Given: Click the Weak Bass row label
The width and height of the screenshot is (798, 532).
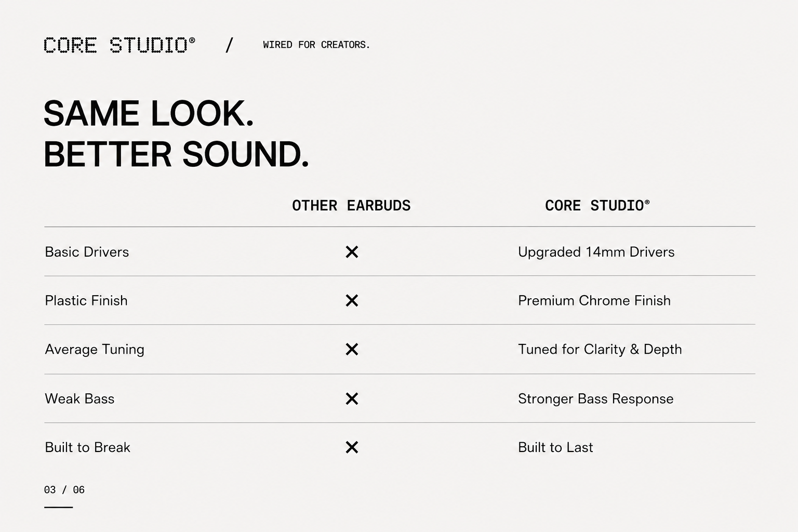Looking at the screenshot, I should [79, 398].
